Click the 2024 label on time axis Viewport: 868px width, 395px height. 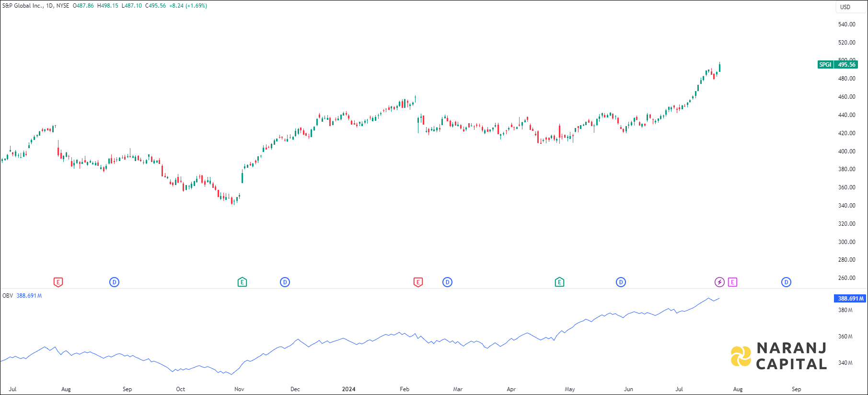tap(348, 389)
